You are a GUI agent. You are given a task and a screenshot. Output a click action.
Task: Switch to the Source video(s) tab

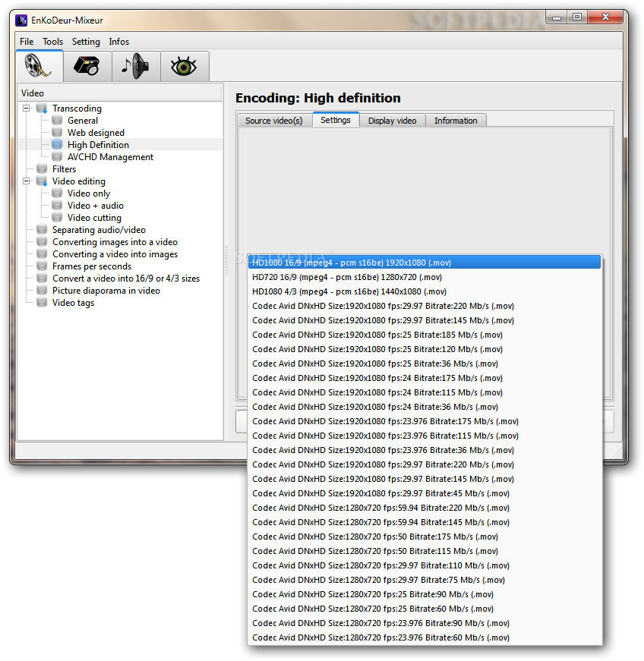(x=274, y=121)
